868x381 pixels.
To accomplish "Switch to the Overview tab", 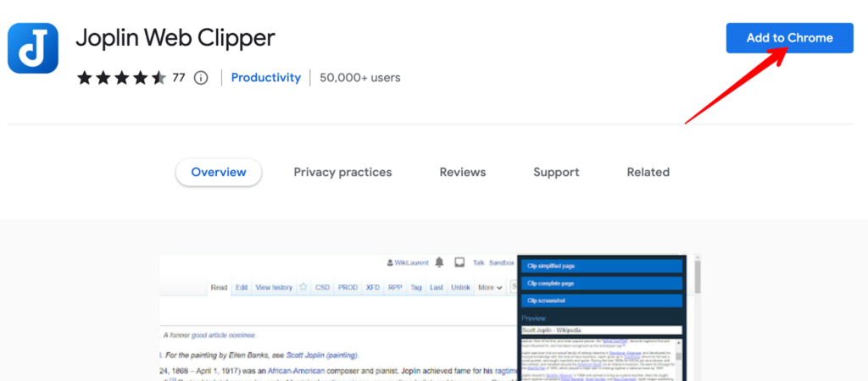I will (219, 172).
